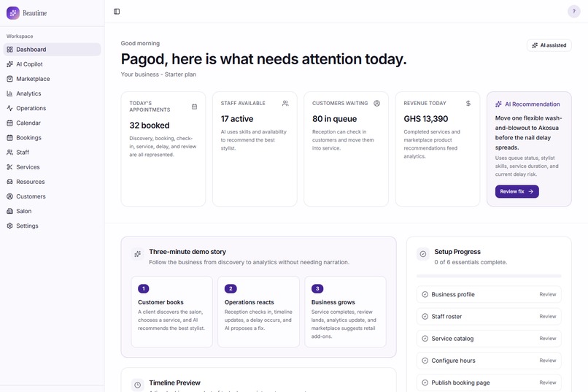Click check icon beside Setup Progress heading
Viewport: 588px width, 392px height.
point(423,254)
